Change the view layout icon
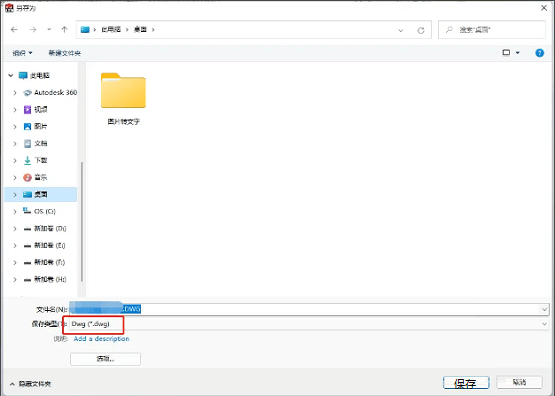The height and width of the screenshot is (396, 555). coord(507,53)
